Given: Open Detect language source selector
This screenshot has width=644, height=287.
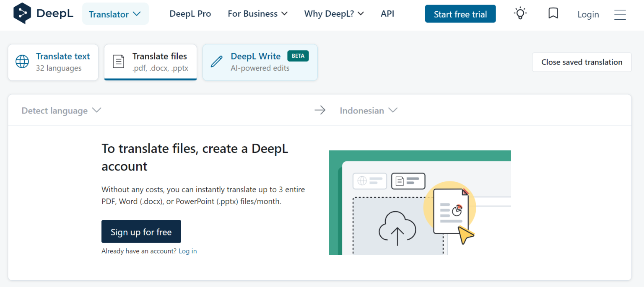Looking at the screenshot, I should [61, 111].
